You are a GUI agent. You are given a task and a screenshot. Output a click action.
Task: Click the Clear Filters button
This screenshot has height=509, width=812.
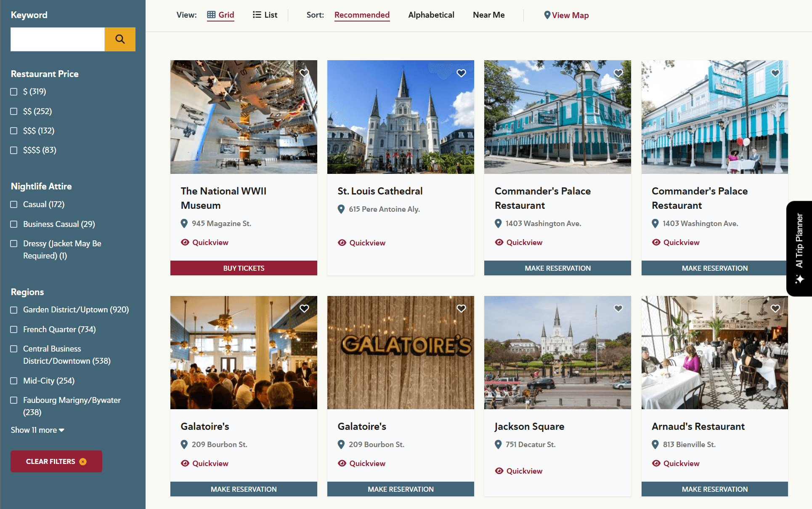[x=56, y=461]
